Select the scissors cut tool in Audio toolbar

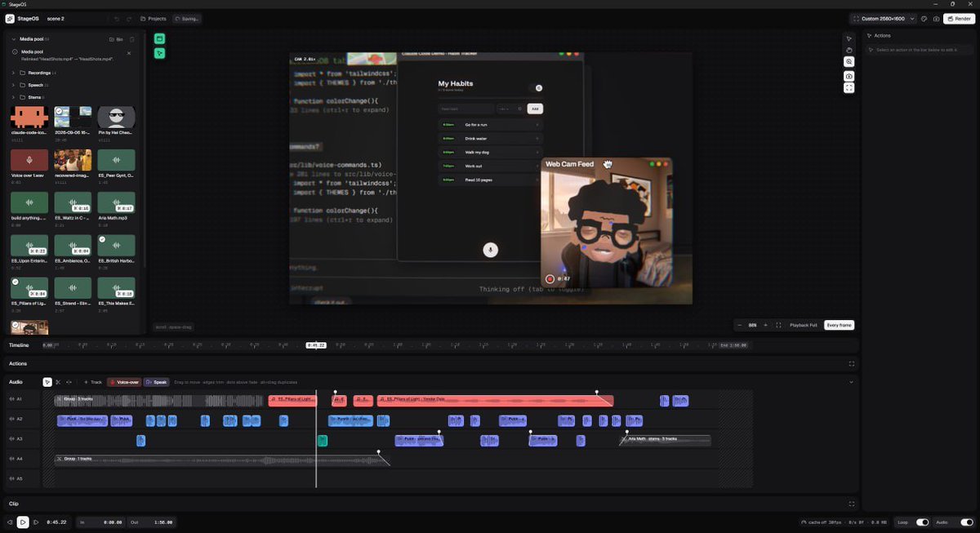point(58,382)
